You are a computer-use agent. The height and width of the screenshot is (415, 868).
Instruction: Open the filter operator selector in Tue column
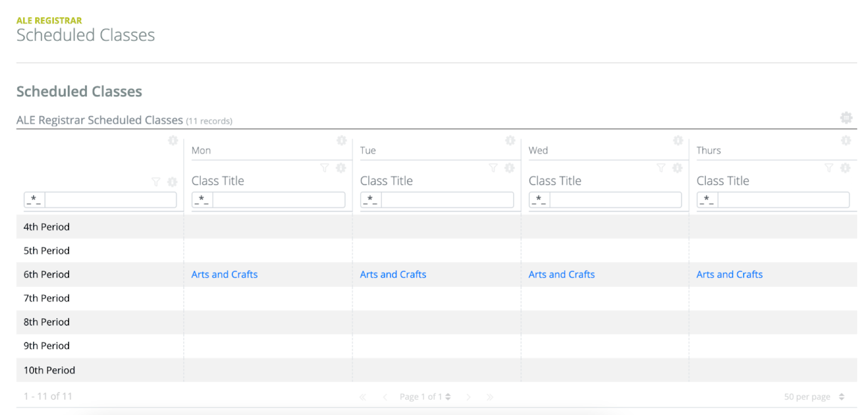click(371, 200)
